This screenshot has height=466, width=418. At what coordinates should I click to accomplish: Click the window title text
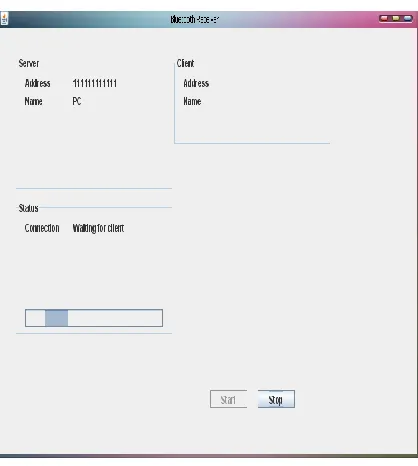tap(195, 19)
